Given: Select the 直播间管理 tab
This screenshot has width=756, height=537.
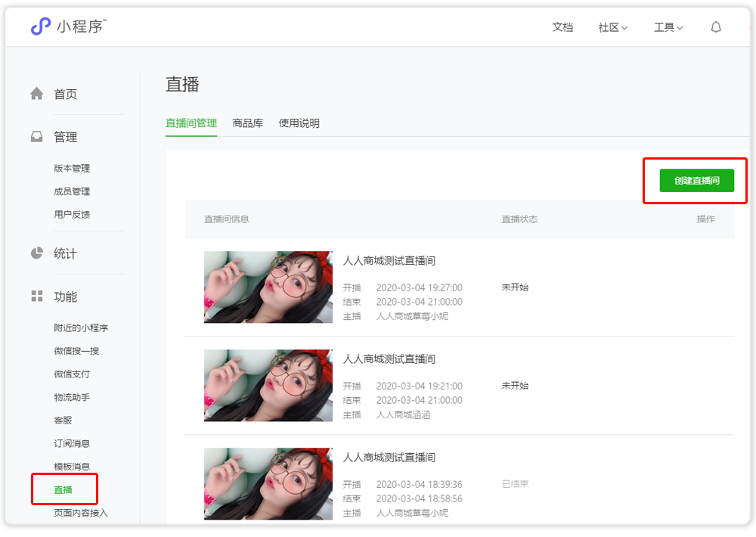Looking at the screenshot, I should (191, 123).
